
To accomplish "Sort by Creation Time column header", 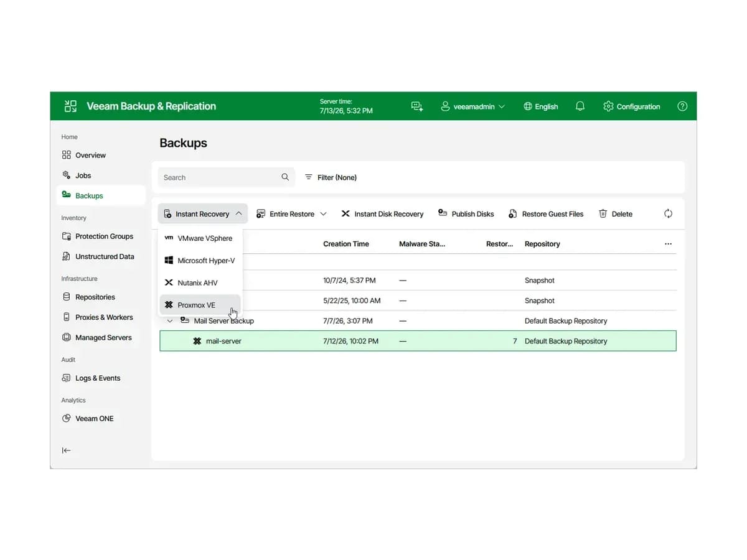I will tap(346, 244).
